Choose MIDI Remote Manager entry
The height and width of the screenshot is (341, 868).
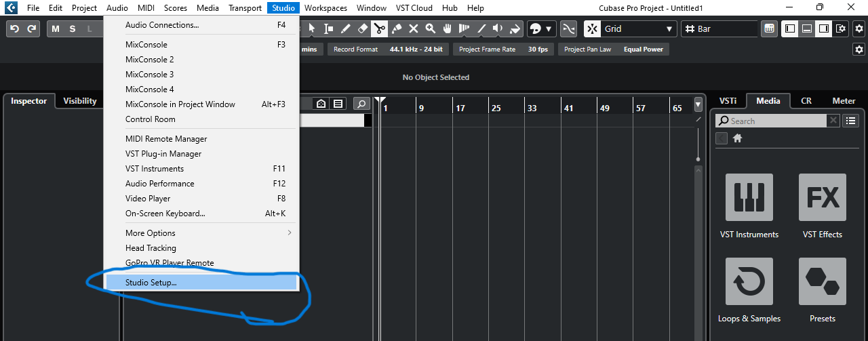(x=201, y=139)
